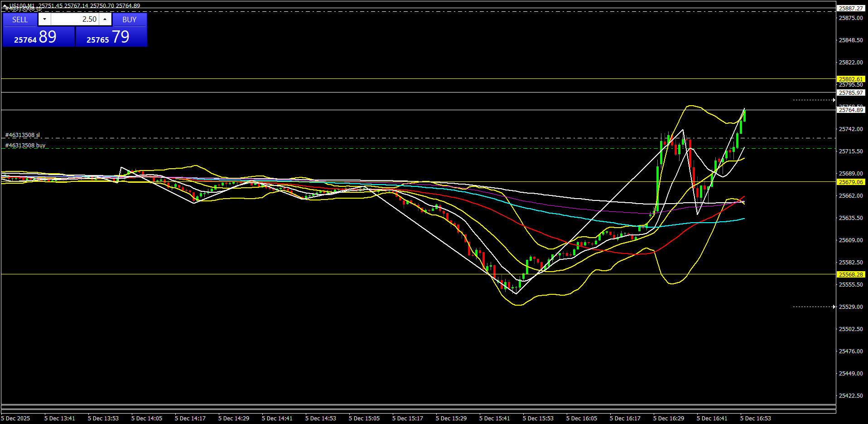868x424 pixels.
Task: Select the 2.50 volume input field
Action: tap(75, 19)
